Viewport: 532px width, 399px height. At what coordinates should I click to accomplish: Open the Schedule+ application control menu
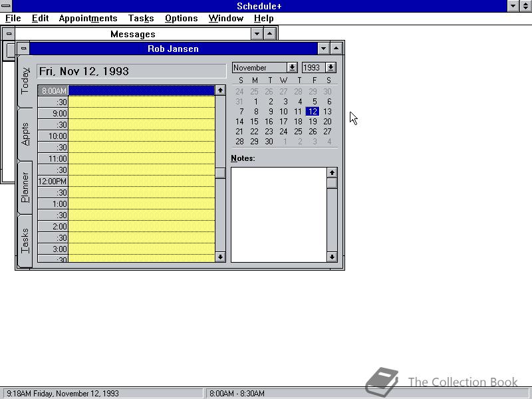tap(6, 5)
